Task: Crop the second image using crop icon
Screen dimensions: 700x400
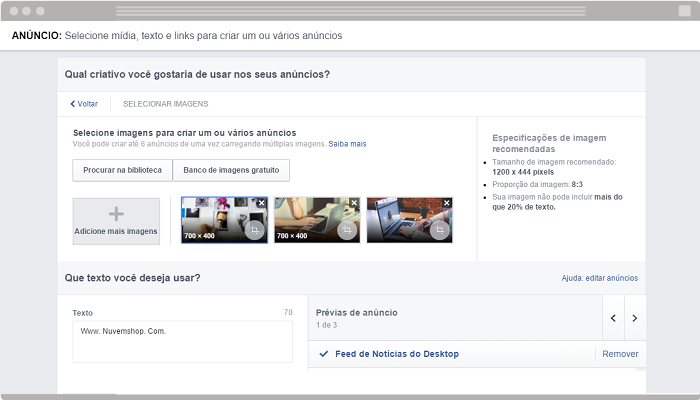Action: click(x=347, y=230)
